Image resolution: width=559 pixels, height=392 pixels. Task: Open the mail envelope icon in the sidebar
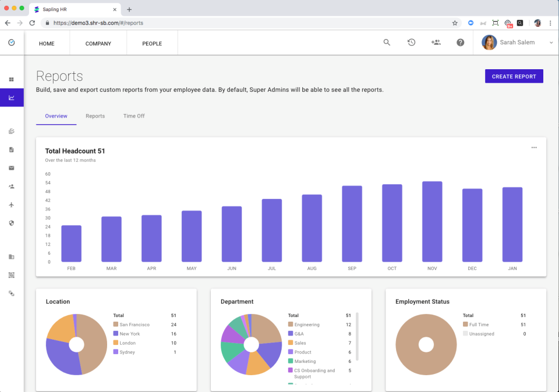coord(12,168)
